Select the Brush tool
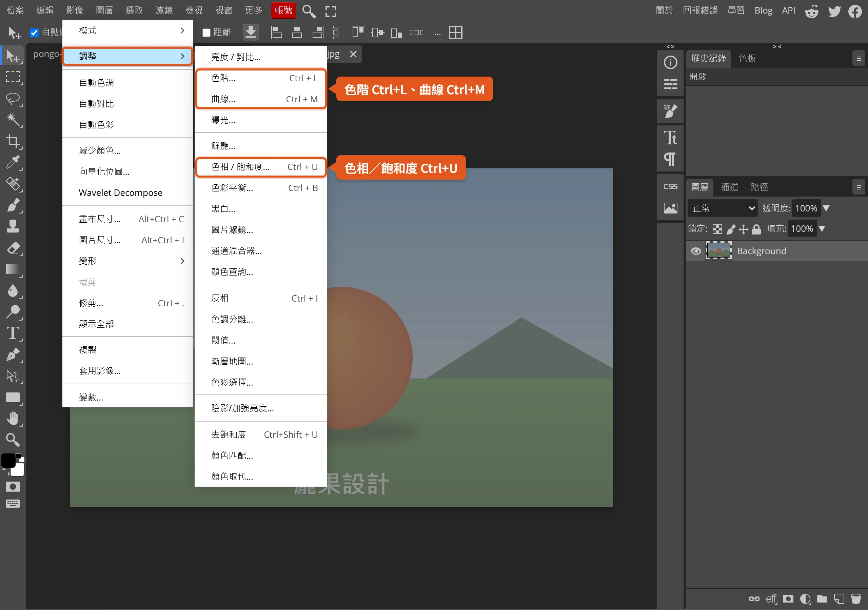The height and width of the screenshot is (610, 868). [x=13, y=206]
